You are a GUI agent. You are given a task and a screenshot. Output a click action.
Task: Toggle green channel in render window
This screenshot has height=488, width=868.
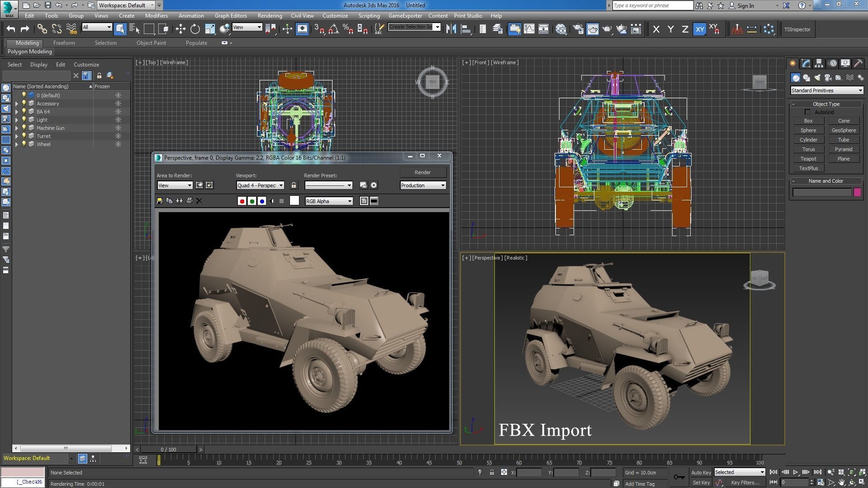point(252,201)
